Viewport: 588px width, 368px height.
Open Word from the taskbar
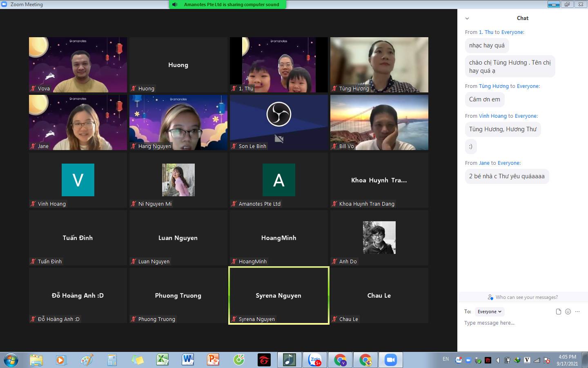tap(188, 360)
